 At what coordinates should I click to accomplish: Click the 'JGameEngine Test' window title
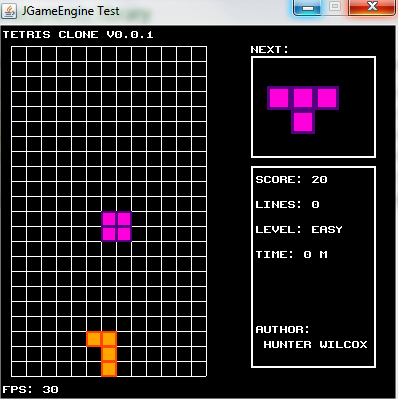tap(70, 11)
